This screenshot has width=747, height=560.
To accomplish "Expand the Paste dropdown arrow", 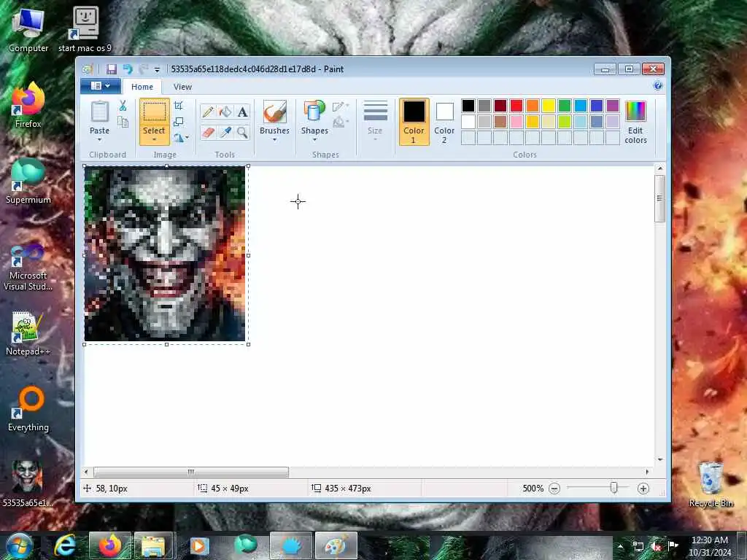I will click(x=99, y=140).
